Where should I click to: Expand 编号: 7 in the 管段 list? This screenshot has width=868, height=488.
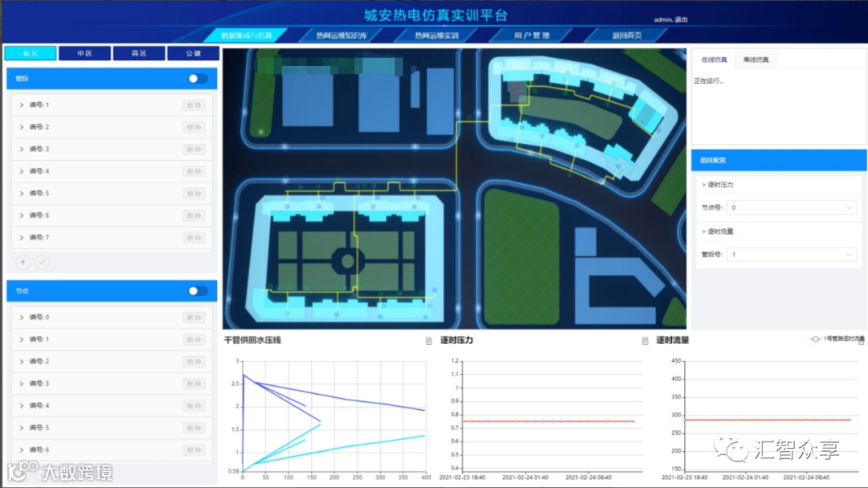click(22, 238)
